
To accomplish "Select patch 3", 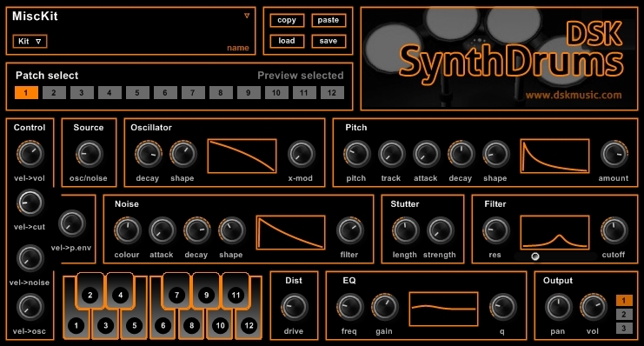I will (x=82, y=93).
